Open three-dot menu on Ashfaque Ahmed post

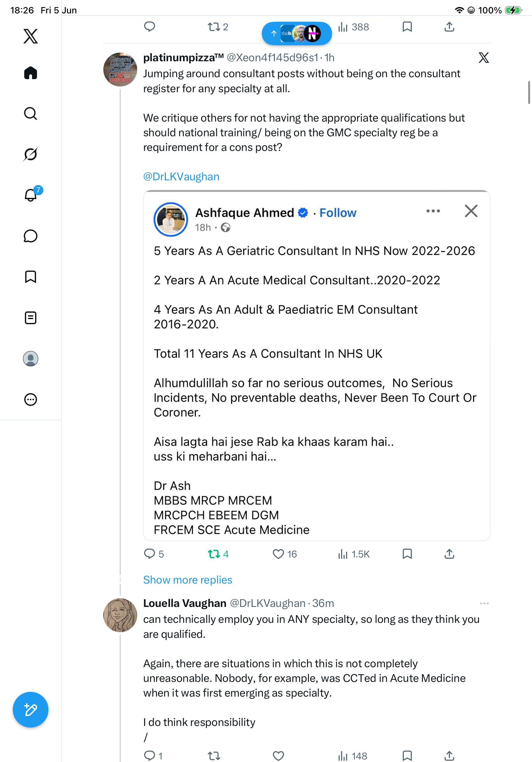(x=433, y=211)
